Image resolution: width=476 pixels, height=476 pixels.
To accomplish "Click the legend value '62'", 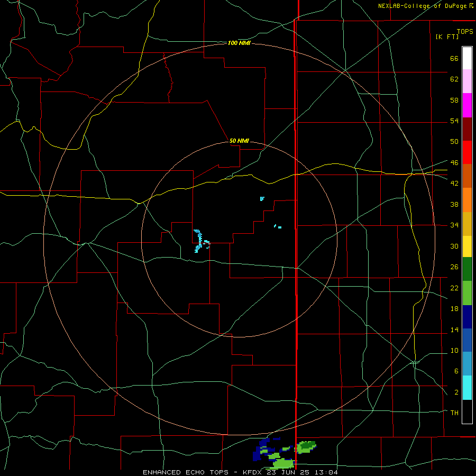I will tap(454, 79).
